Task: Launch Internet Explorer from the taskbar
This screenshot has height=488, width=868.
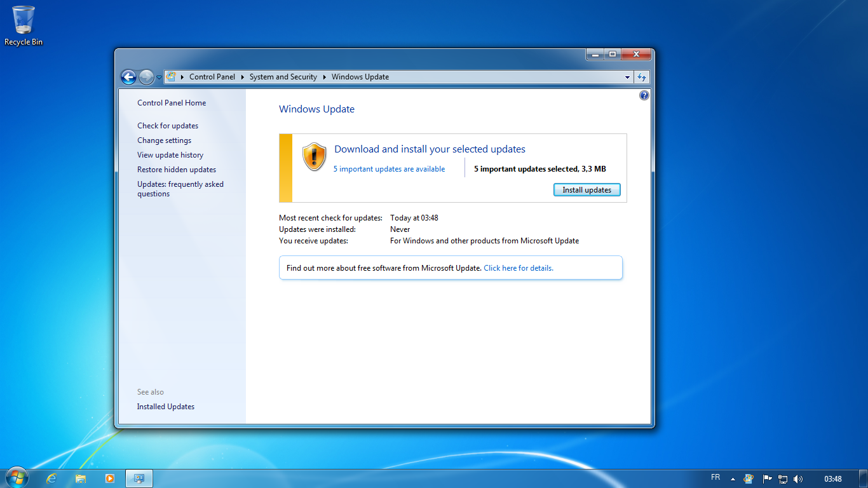Action: pyautogui.click(x=51, y=478)
